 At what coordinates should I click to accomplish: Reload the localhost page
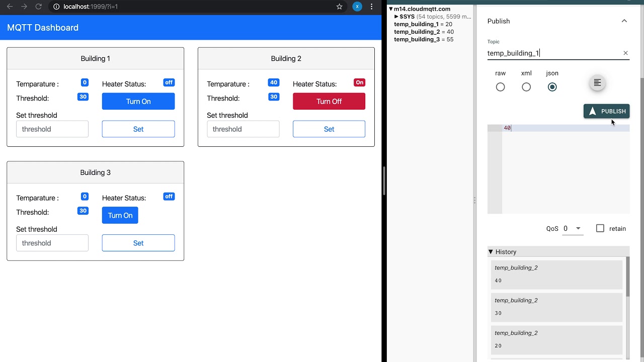[38, 7]
